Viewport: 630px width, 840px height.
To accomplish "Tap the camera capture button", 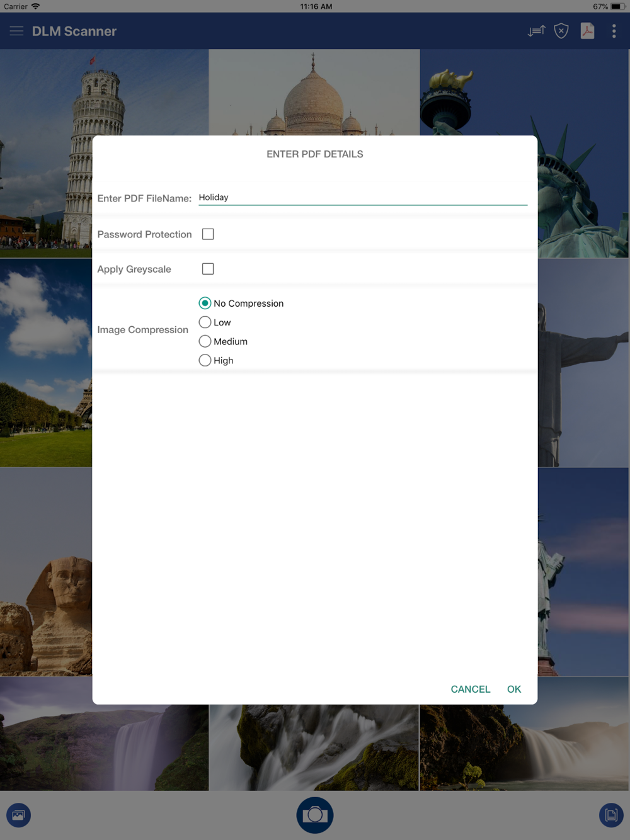I will click(x=315, y=815).
